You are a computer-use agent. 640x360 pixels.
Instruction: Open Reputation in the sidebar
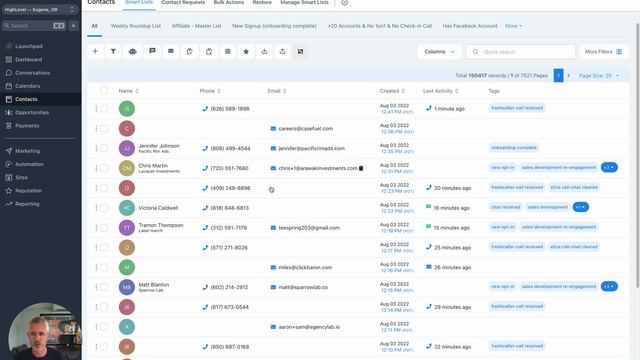28,191
